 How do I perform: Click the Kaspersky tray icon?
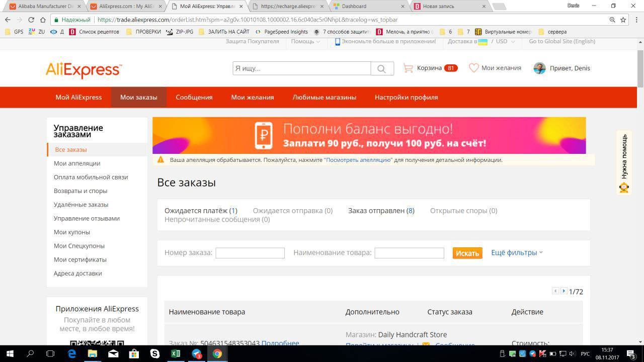pos(543,354)
